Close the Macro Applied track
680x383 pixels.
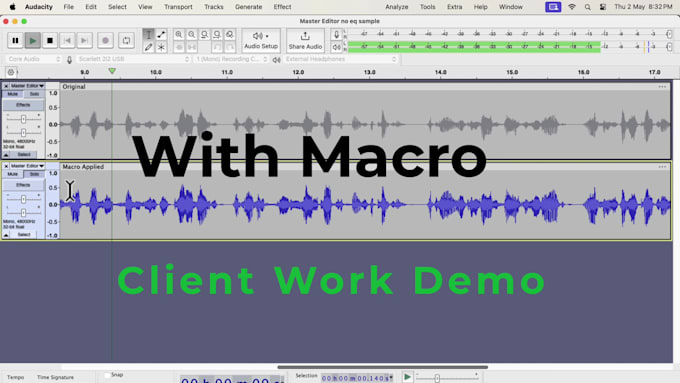point(6,166)
